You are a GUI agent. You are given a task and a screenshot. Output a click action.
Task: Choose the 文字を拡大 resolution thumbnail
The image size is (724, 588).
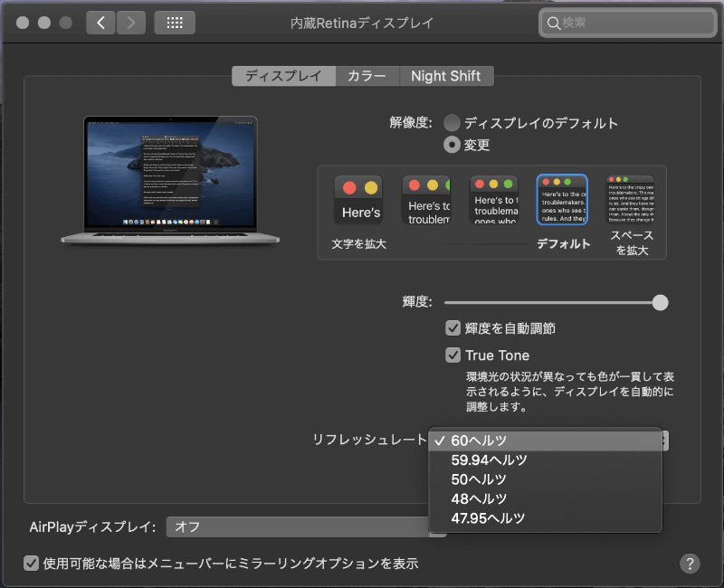pyautogui.click(x=358, y=200)
